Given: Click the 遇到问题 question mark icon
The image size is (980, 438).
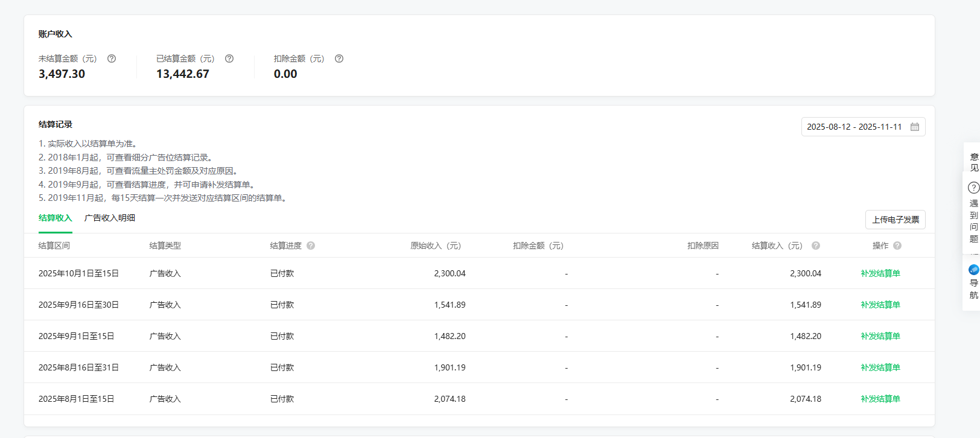Looking at the screenshot, I should 973,188.
